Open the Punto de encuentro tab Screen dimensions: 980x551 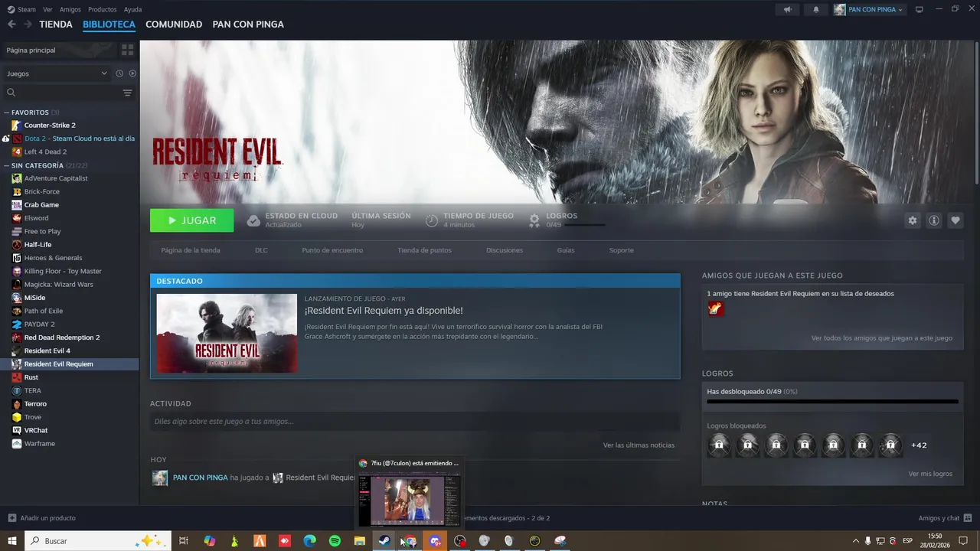click(332, 250)
